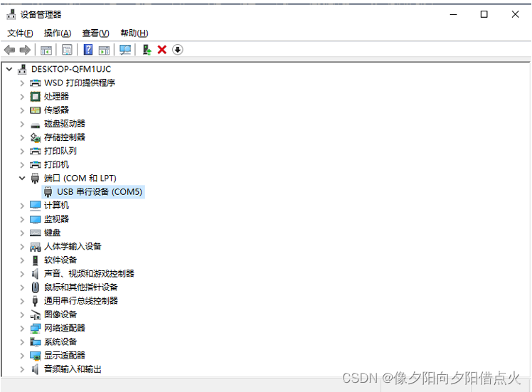Expand the WSD 打印提供程序 node
The width and height of the screenshot is (532, 392).
[x=22, y=83]
